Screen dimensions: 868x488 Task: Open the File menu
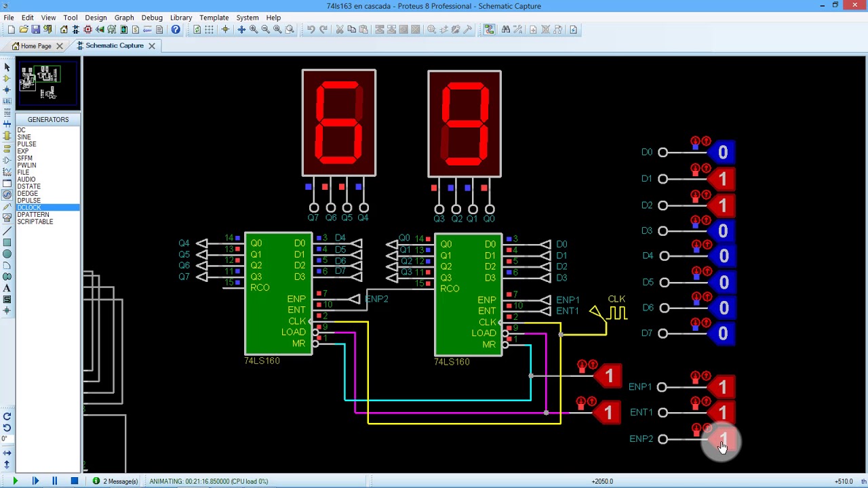[9, 18]
